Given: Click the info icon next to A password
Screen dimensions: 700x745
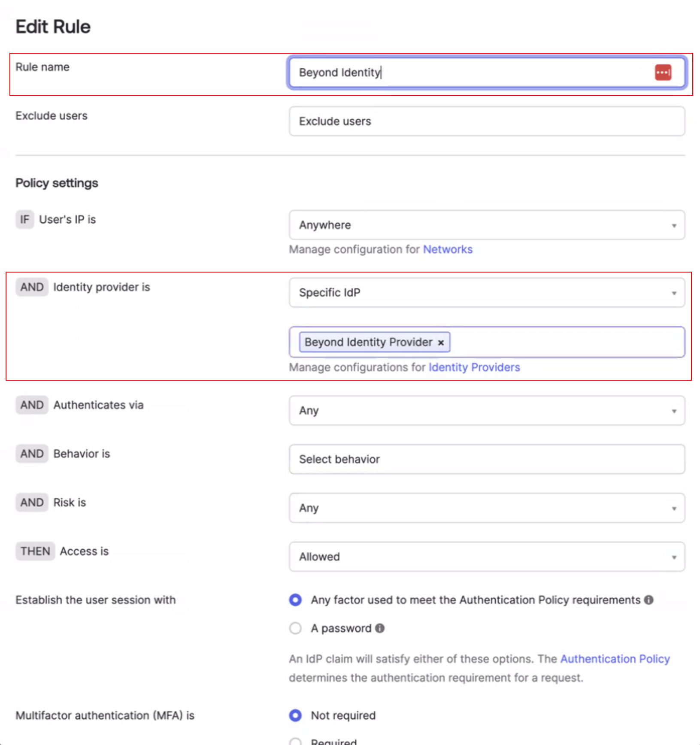Looking at the screenshot, I should click(x=380, y=628).
